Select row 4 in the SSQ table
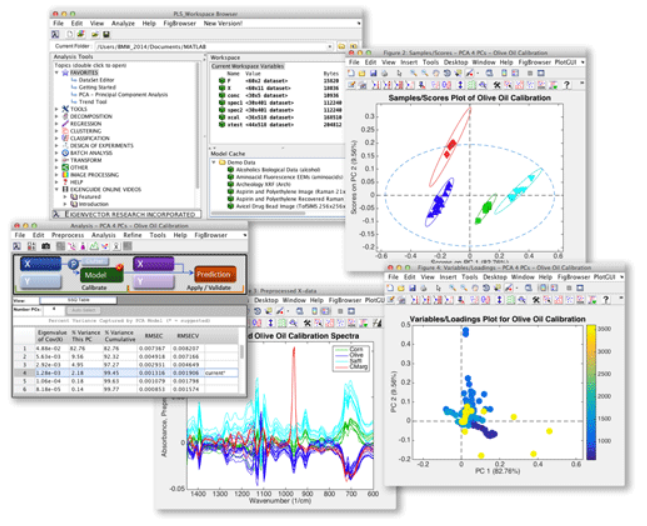 [x=126, y=373]
